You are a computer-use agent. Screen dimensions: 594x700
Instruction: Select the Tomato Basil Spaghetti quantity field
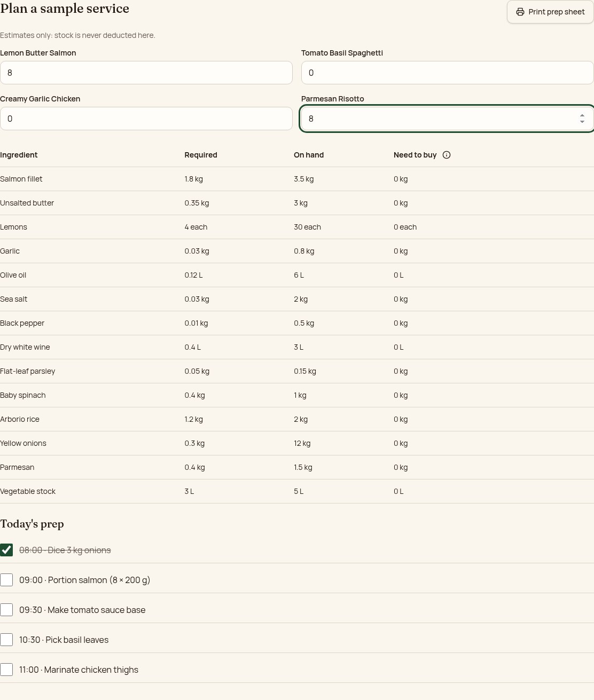pyautogui.click(x=448, y=73)
